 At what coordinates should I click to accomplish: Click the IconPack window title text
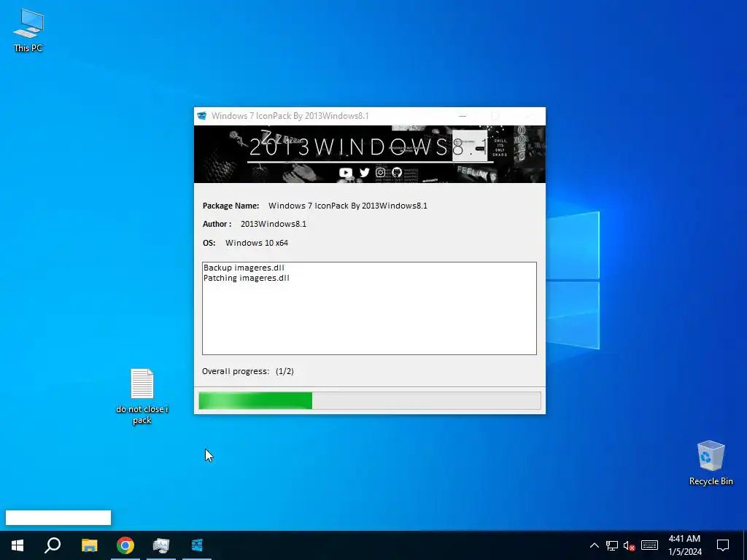[x=290, y=116]
